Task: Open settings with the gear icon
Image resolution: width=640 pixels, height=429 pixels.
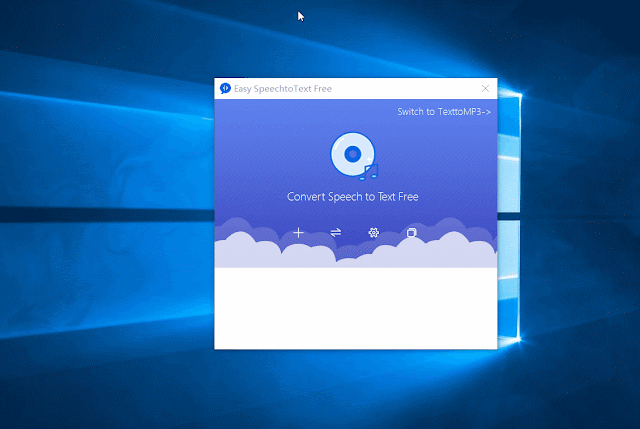Action: point(373,233)
